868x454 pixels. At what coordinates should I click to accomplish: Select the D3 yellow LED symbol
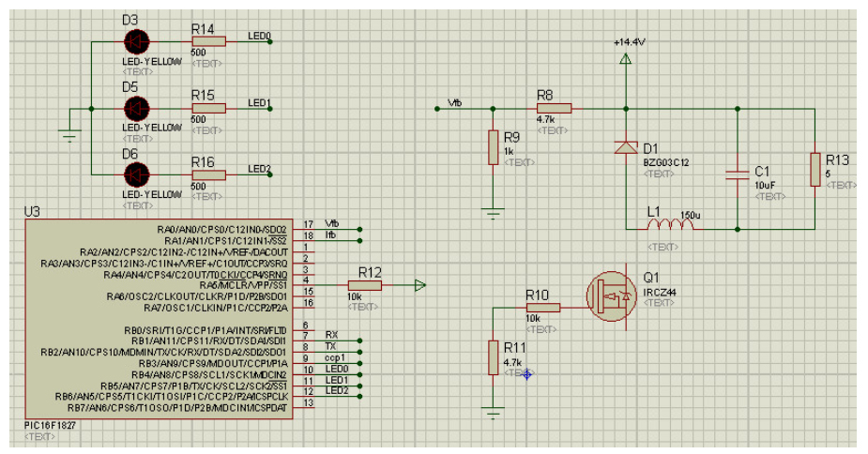click(137, 41)
